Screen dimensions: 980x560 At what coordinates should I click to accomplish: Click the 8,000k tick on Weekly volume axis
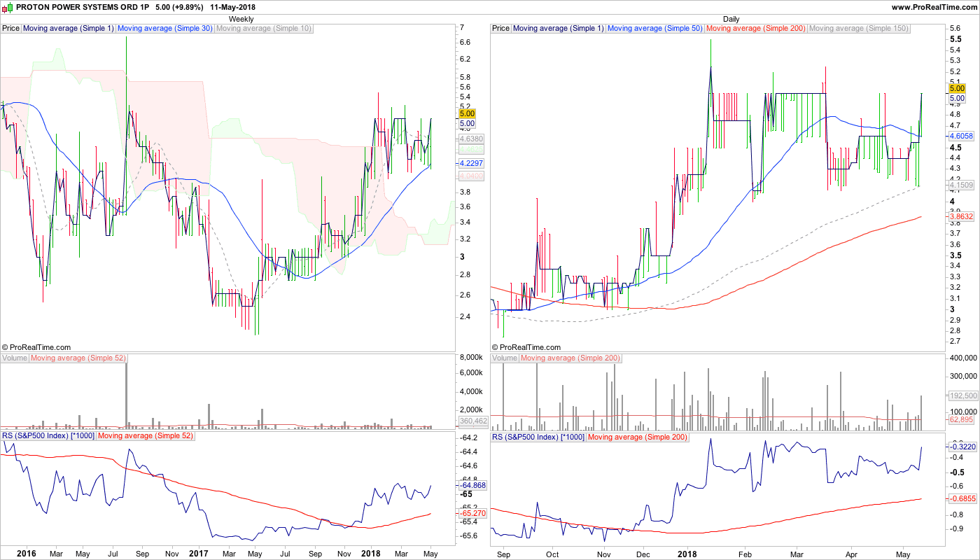[470, 358]
